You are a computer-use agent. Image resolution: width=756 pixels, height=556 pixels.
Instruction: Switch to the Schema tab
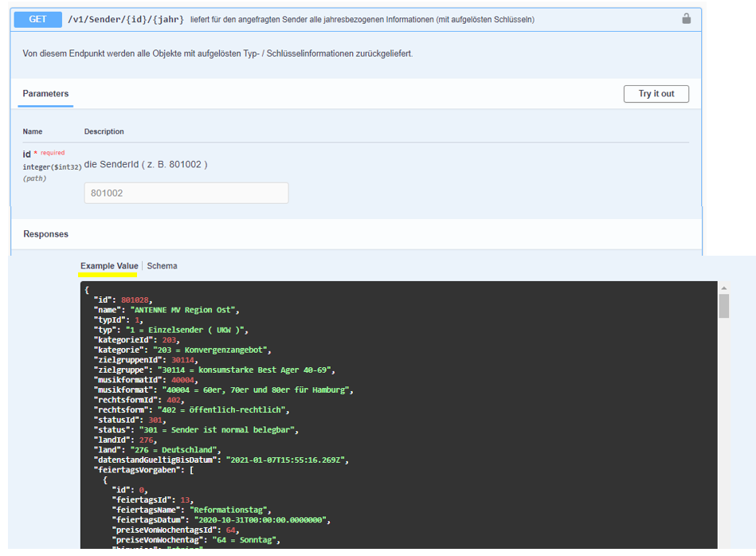click(x=162, y=266)
